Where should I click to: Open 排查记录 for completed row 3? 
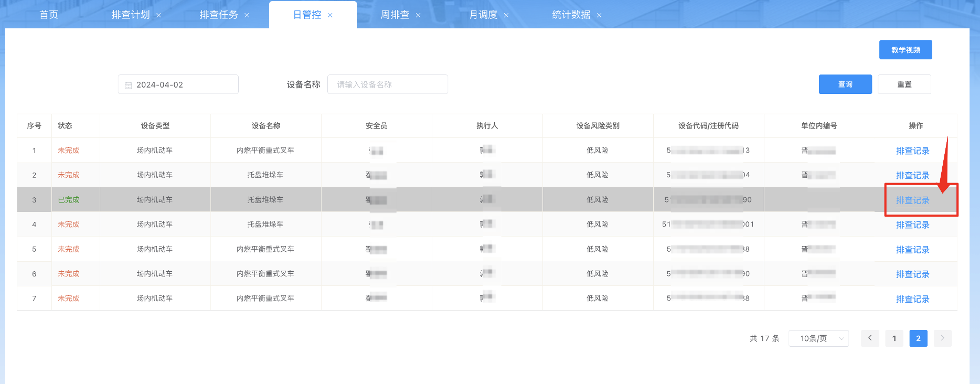click(912, 200)
